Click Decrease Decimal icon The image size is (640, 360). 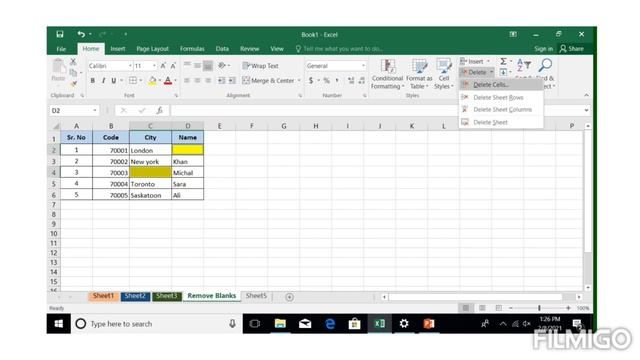pos(362,81)
